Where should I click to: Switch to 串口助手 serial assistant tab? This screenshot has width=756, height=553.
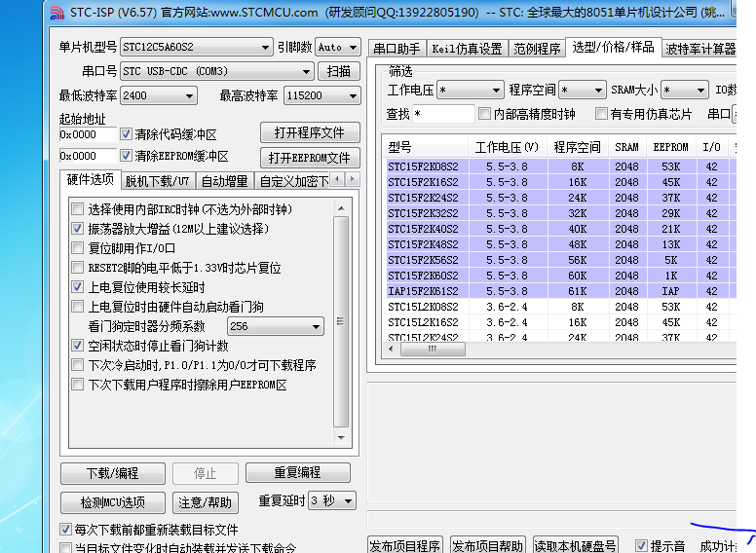coord(397,49)
